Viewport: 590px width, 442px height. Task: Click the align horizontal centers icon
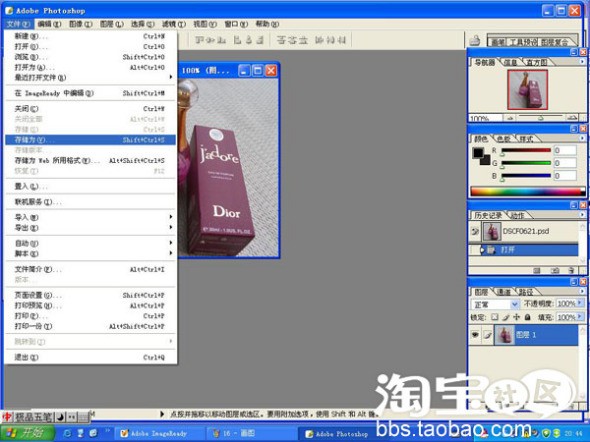(249, 40)
